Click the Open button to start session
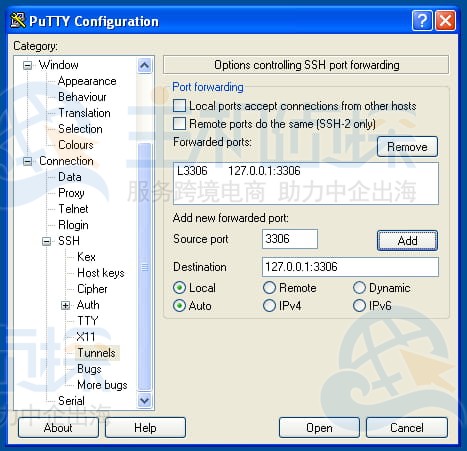Image resolution: width=467 pixels, height=451 pixels. 319,428
